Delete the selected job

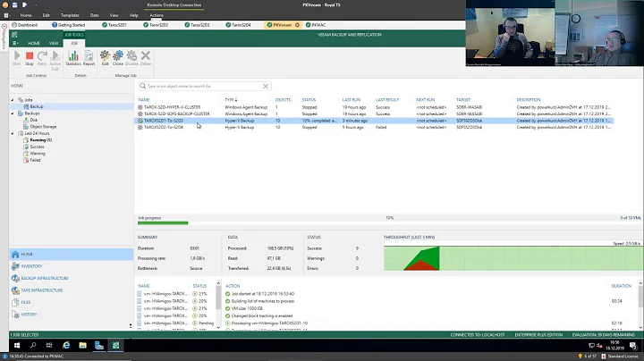point(146,58)
